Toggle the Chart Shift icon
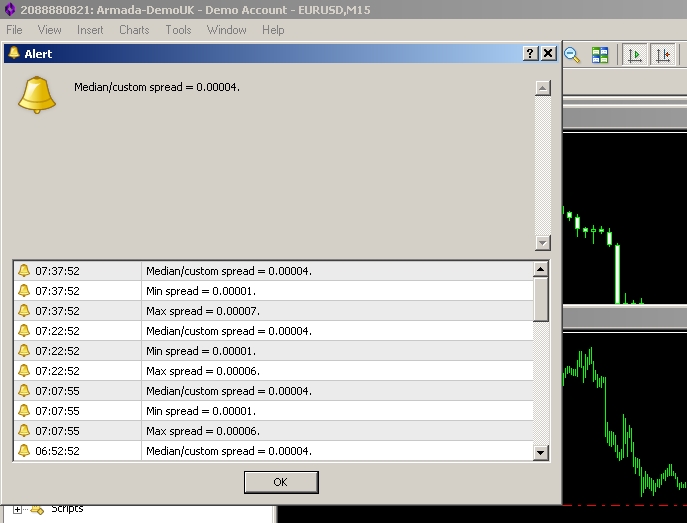 (x=662, y=55)
